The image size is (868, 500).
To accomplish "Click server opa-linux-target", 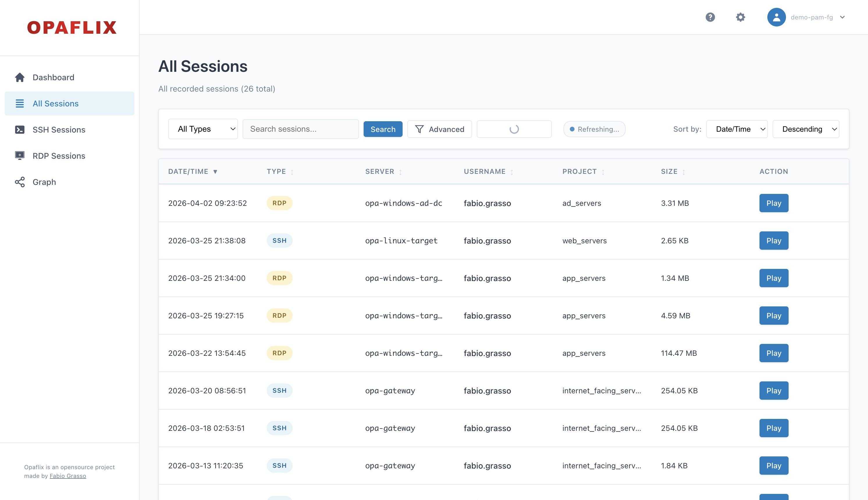I will click(x=401, y=240).
